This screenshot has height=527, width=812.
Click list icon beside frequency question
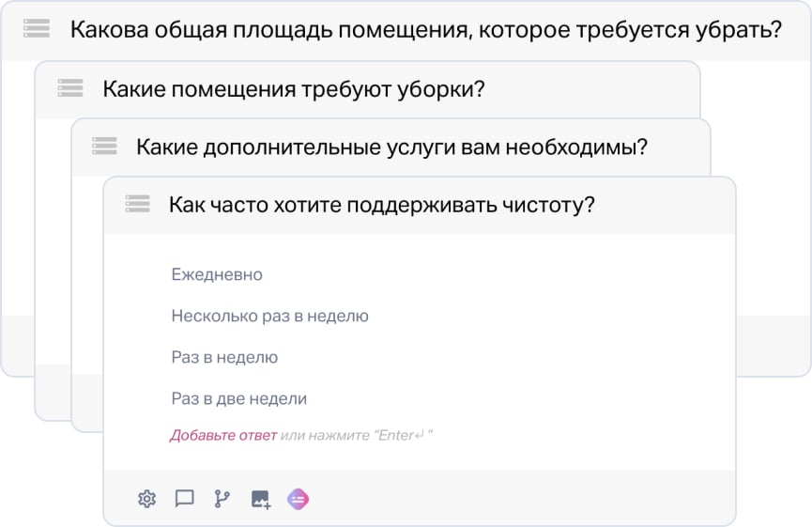click(x=138, y=204)
